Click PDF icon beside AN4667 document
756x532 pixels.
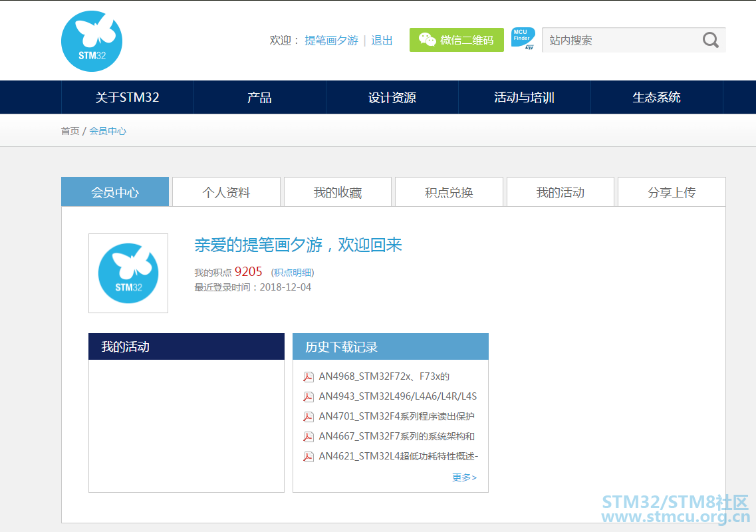(x=309, y=436)
